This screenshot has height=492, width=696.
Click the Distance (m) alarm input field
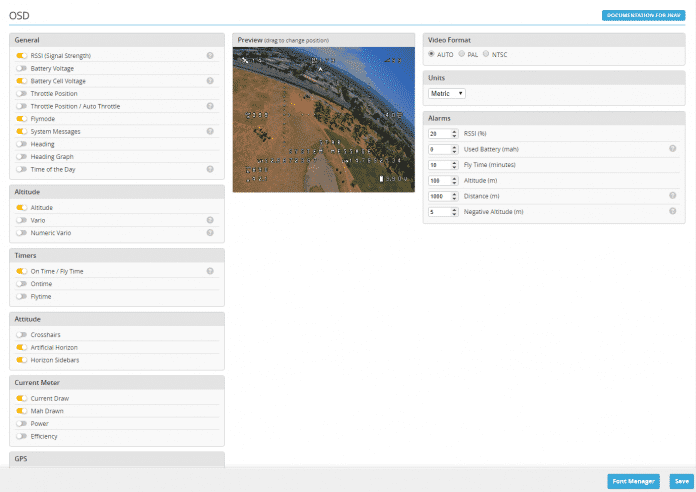pos(438,196)
